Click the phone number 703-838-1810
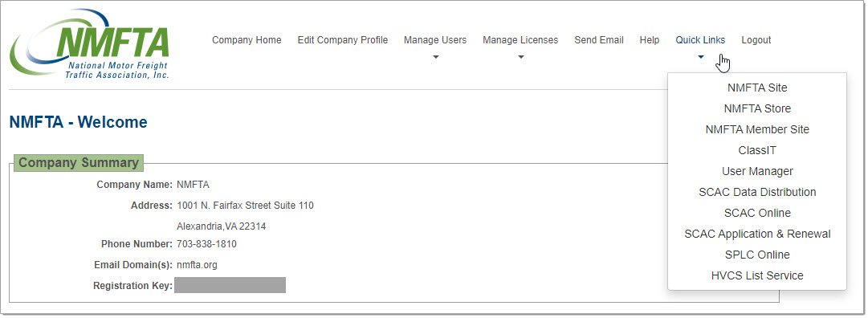This screenshot has width=868, height=318. tap(206, 244)
